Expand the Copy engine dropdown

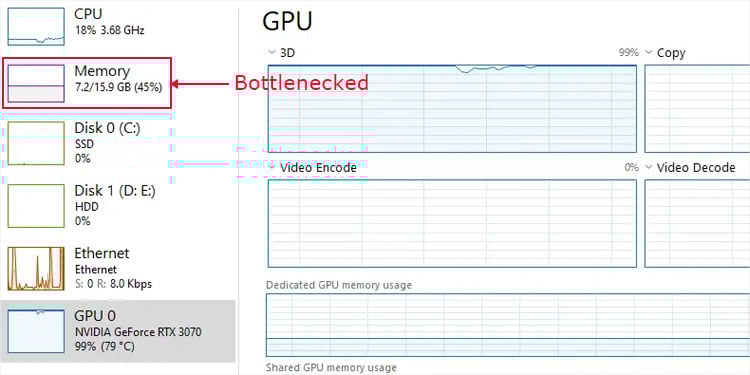[649, 52]
